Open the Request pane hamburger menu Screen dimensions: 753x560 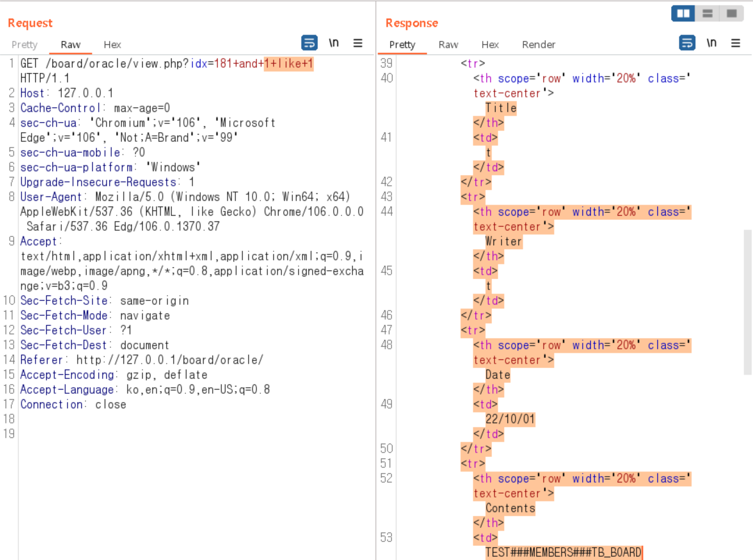pyautogui.click(x=358, y=43)
